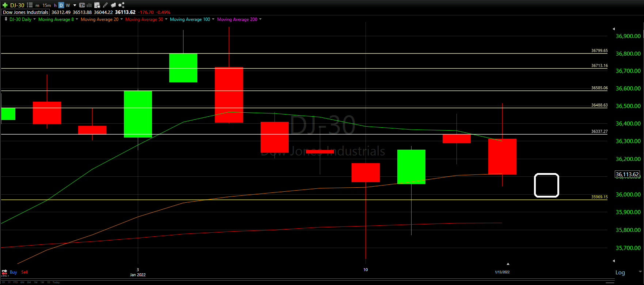The image size is (644, 285).
Task: Switch to 15m interval
Action: tap(47, 5)
